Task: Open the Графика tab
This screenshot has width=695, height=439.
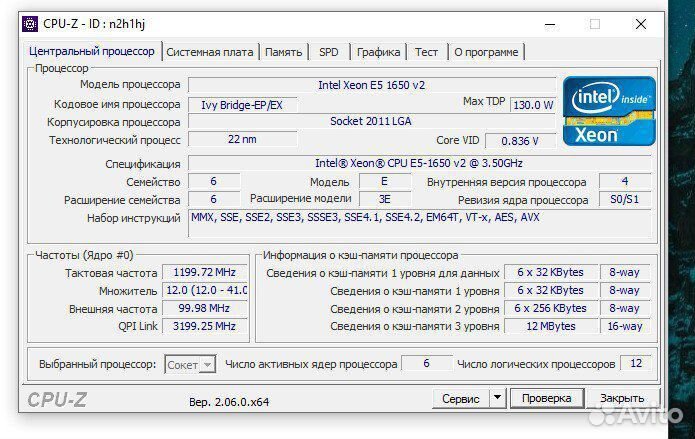Action: [x=378, y=52]
